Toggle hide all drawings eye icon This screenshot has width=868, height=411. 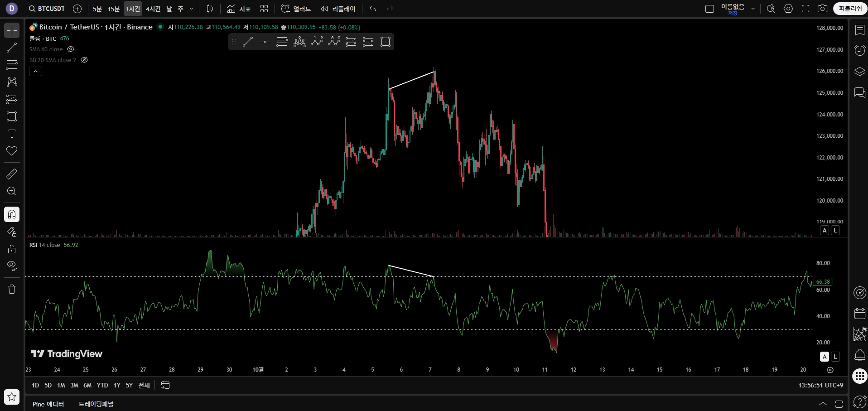(12, 266)
